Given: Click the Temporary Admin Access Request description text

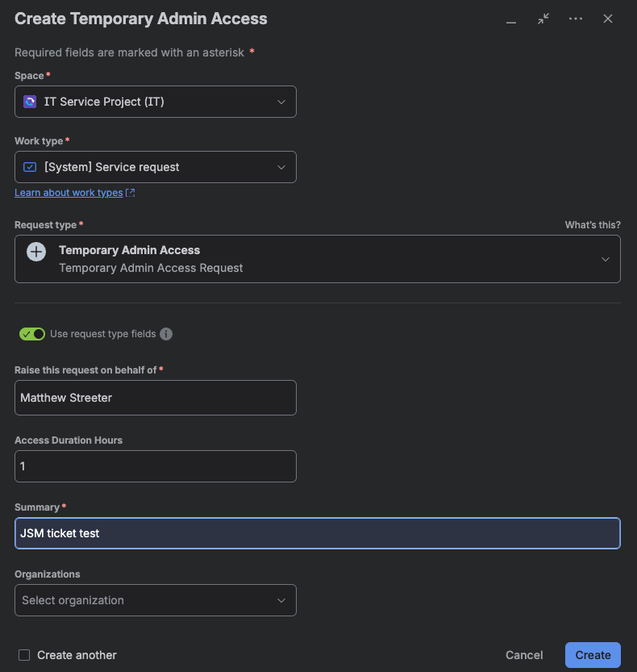Looking at the screenshot, I should (x=151, y=268).
